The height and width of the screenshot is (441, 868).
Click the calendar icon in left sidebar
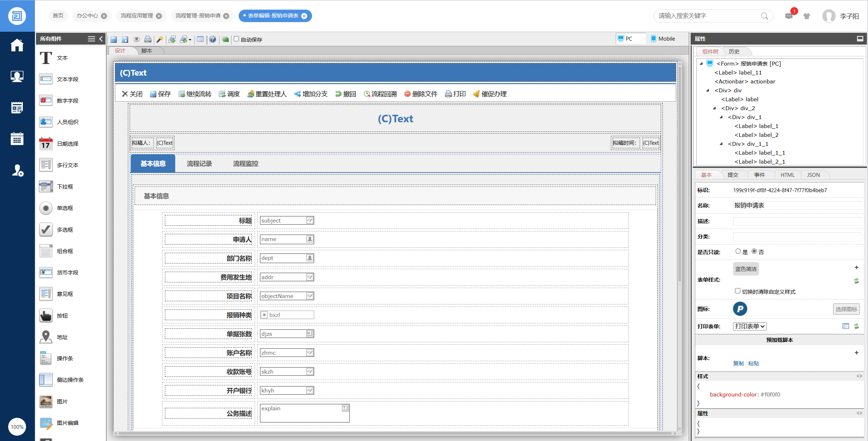click(x=17, y=139)
